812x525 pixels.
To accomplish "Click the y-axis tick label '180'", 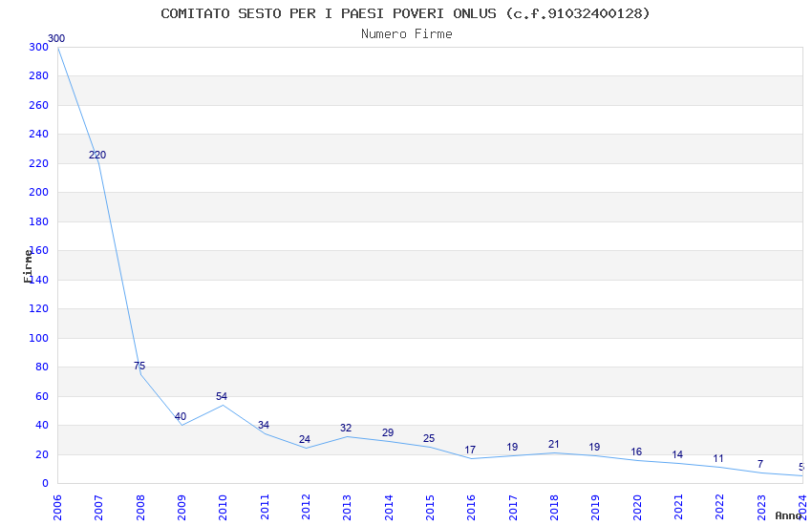I will 39,221.
